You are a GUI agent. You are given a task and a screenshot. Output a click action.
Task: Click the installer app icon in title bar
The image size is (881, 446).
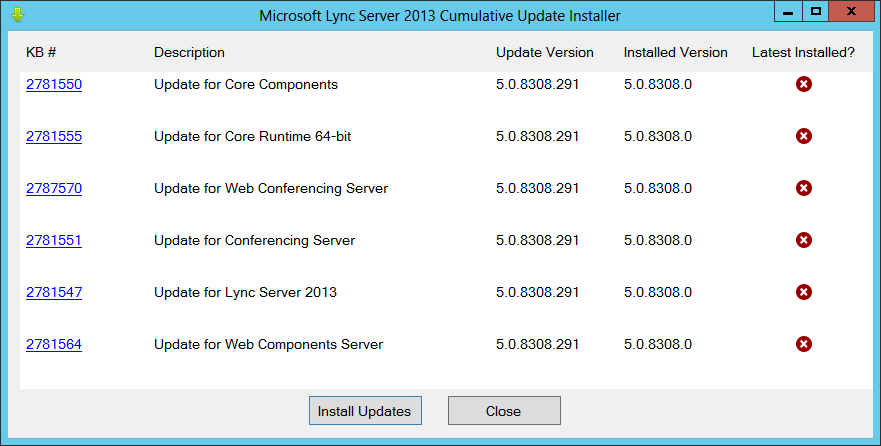pos(18,15)
